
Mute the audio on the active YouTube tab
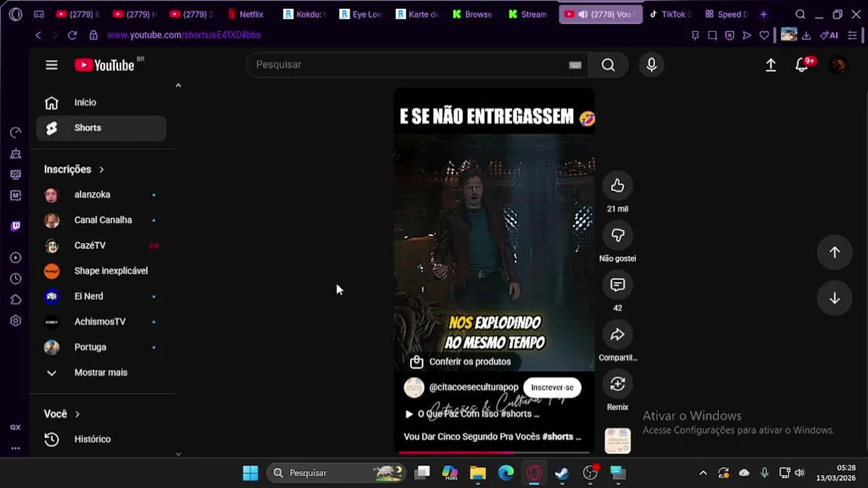583,14
